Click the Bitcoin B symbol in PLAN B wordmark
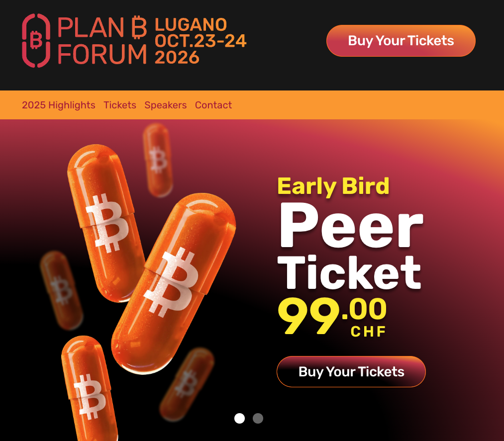This screenshot has height=441, width=504. [x=139, y=28]
